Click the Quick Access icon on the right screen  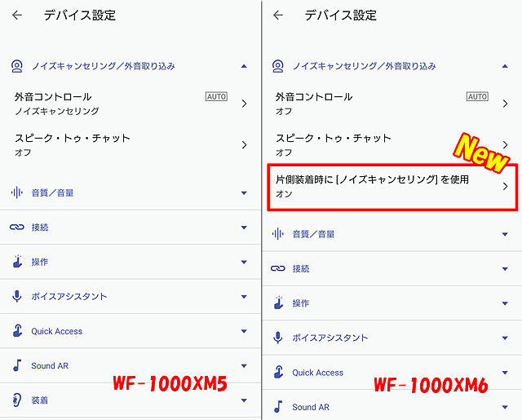[278, 372]
